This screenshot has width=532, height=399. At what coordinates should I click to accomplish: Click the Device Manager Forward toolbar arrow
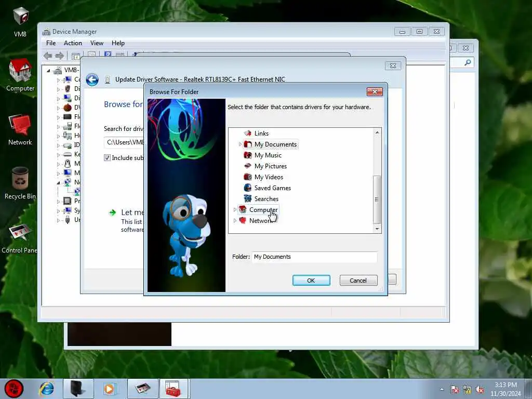click(59, 56)
